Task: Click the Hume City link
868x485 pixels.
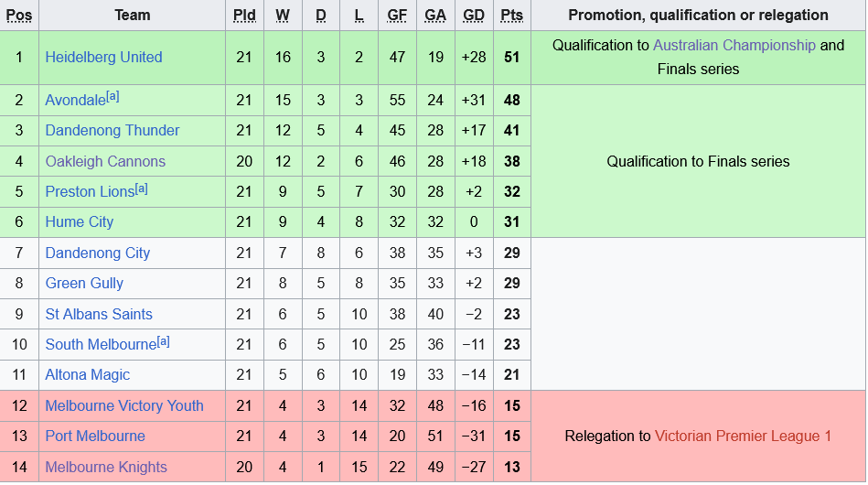Action: [80, 222]
